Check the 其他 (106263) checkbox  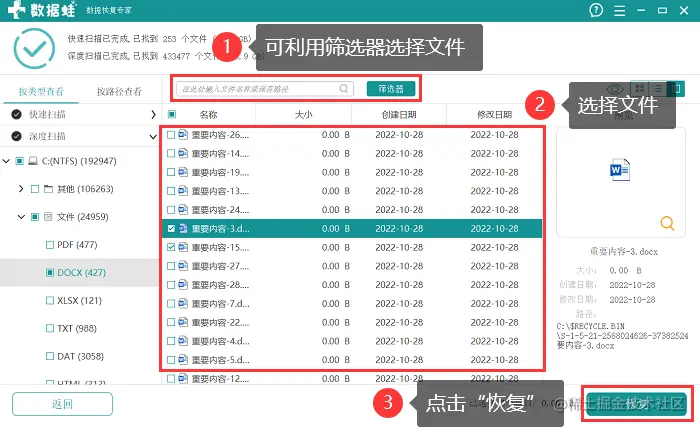point(35,189)
